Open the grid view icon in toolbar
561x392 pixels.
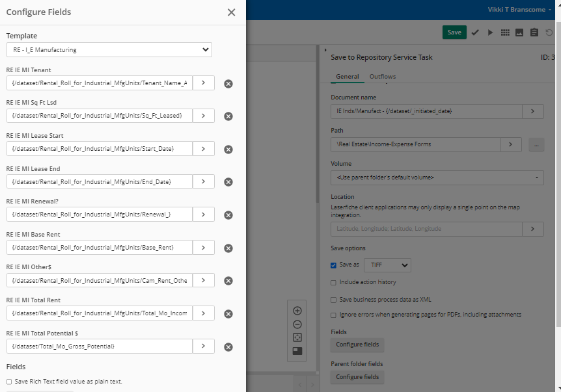click(x=505, y=33)
